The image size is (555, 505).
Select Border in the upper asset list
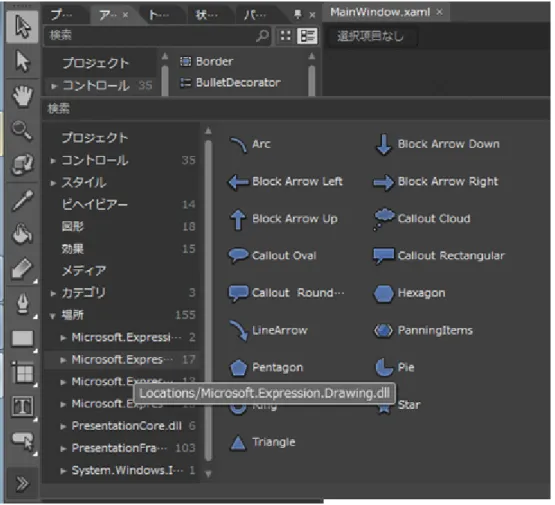(x=207, y=62)
